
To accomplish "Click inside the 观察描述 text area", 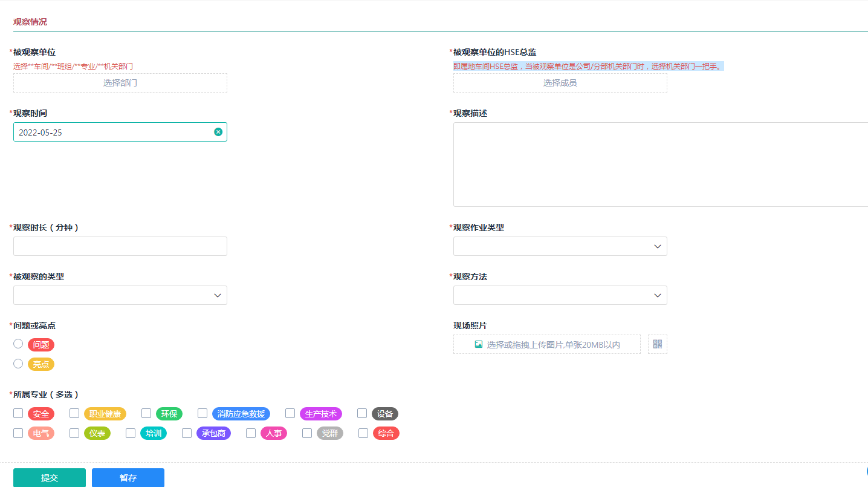I will tap(659, 165).
